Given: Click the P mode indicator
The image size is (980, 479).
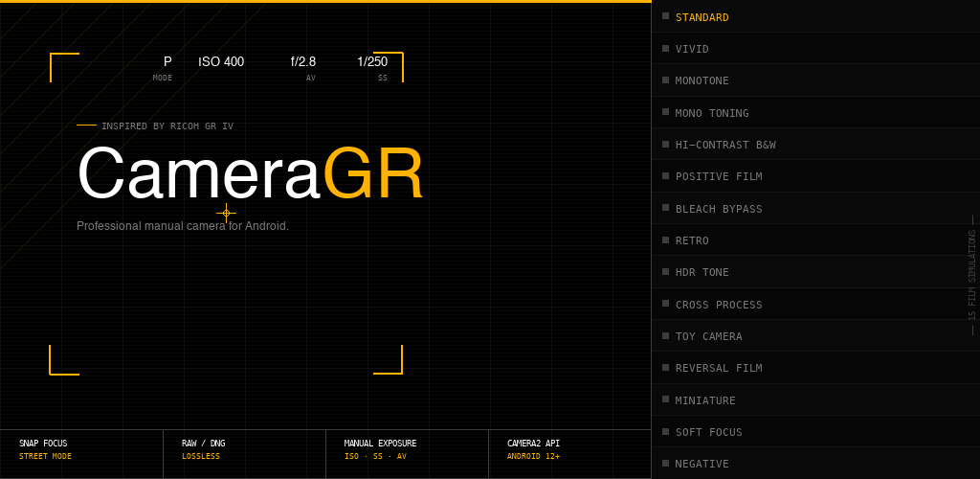Looking at the screenshot, I should point(167,62).
